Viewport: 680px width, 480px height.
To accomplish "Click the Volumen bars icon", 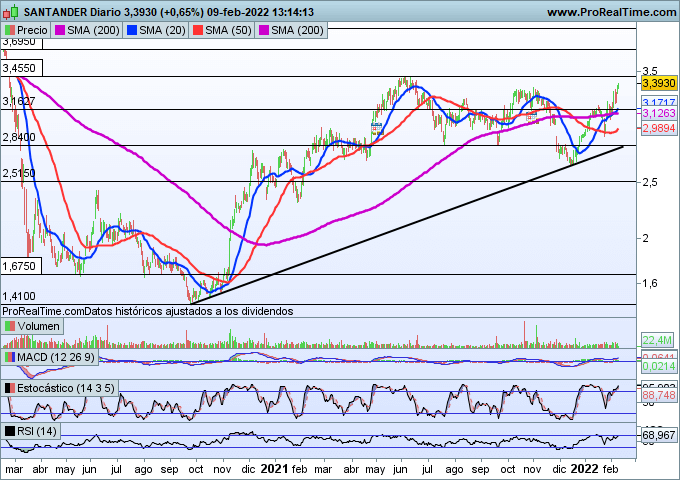I will [x=10, y=326].
